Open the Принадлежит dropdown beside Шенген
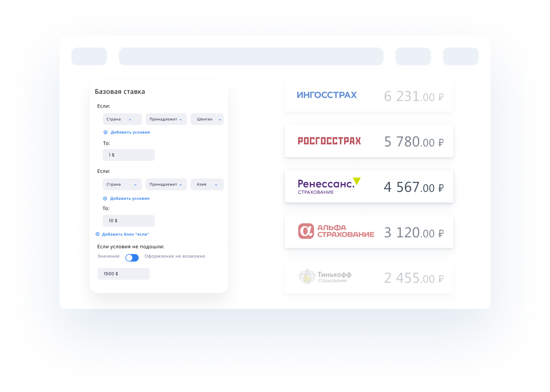This screenshot has width=550, height=392. (166, 119)
